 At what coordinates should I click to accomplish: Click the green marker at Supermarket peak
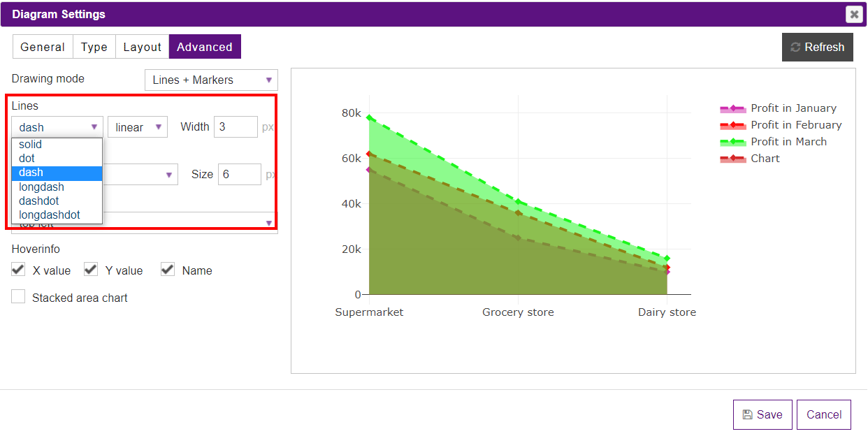[369, 117]
